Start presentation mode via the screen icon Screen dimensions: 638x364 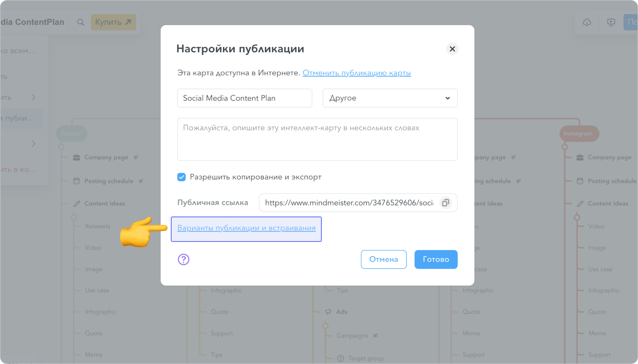[611, 22]
